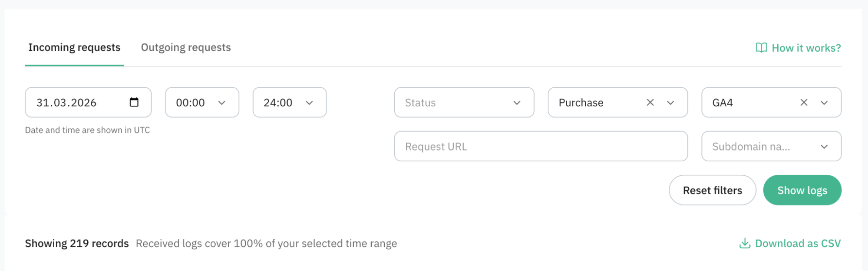The image size is (868, 271).
Task: Open the Subdomain name dropdown
Action: [771, 146]
